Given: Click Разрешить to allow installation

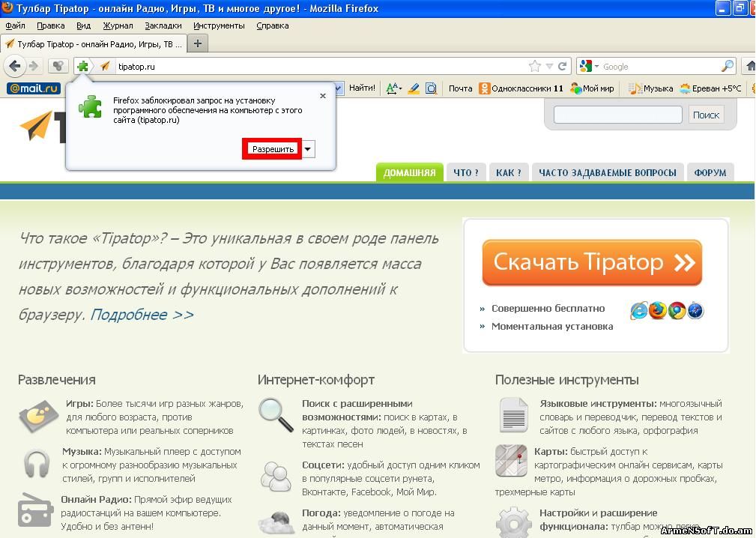Looking at the screenshot, I should pos(273,149).
